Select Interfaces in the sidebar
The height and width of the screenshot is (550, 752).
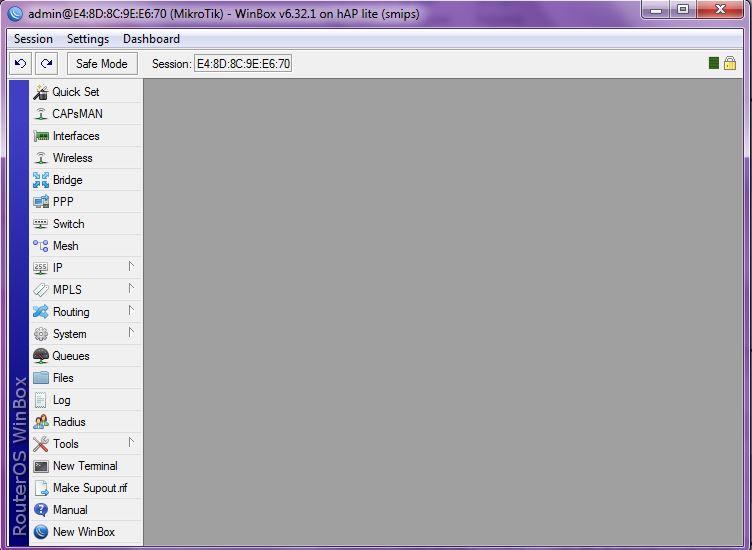tap(86, 136)
